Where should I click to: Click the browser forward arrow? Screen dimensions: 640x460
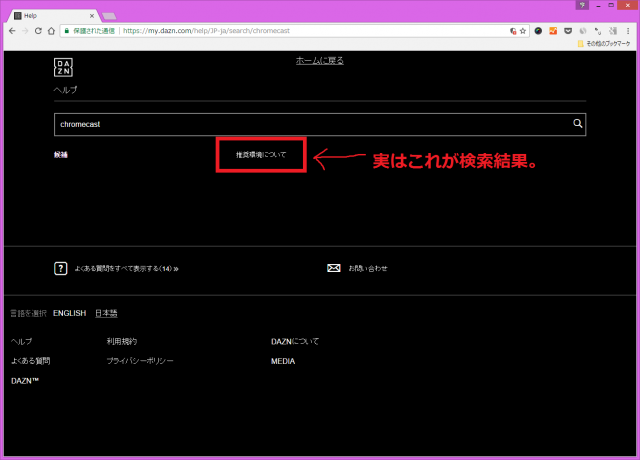[25, 31]
